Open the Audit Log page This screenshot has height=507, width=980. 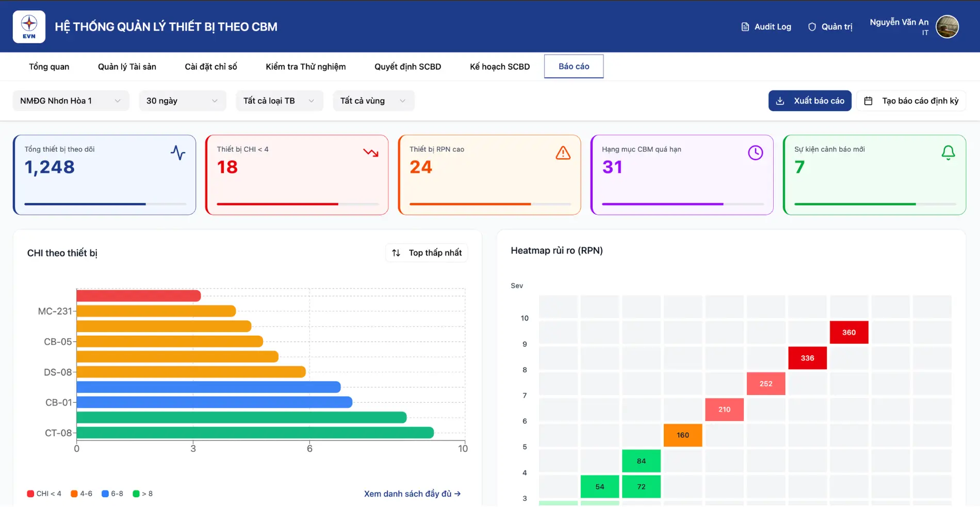click(x=766, y=27)
